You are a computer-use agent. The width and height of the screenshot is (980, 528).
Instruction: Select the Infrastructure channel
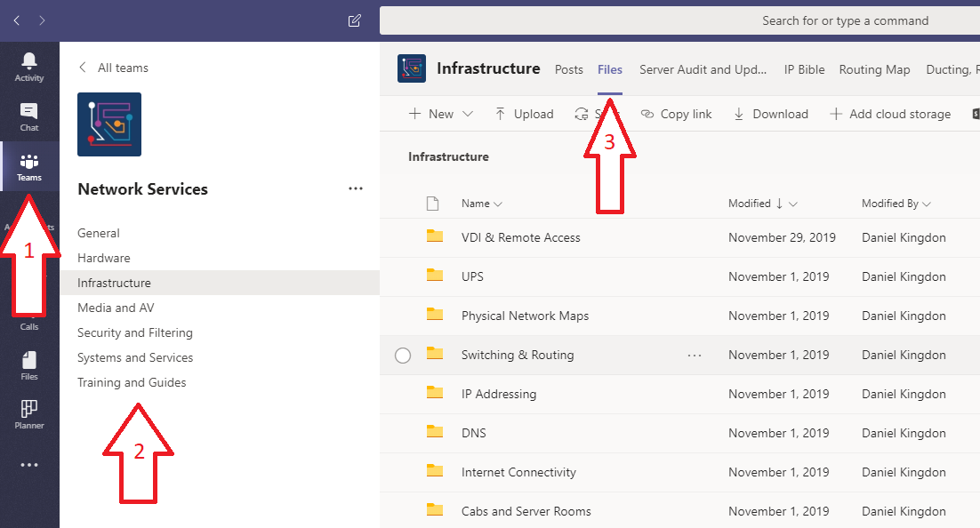(x=220, y=283)
